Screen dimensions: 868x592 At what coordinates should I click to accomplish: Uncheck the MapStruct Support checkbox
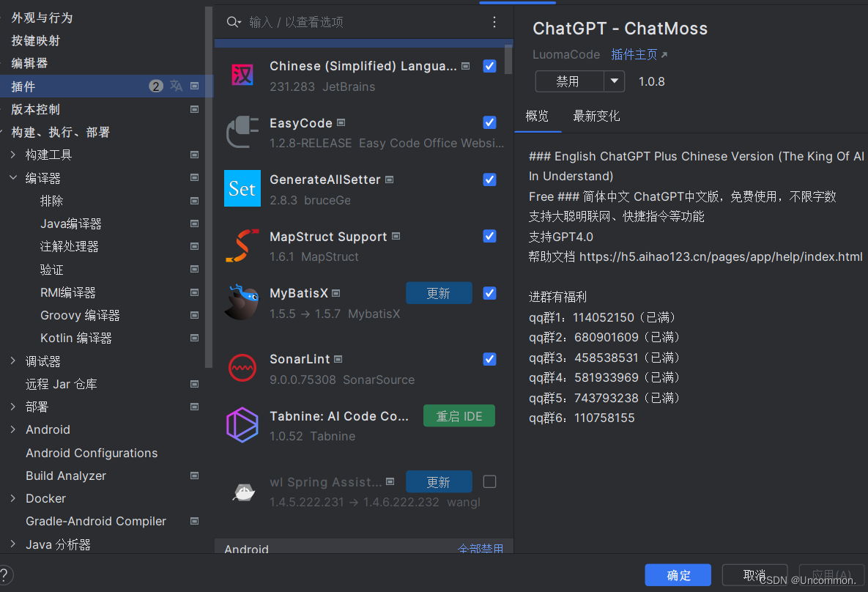489,236
